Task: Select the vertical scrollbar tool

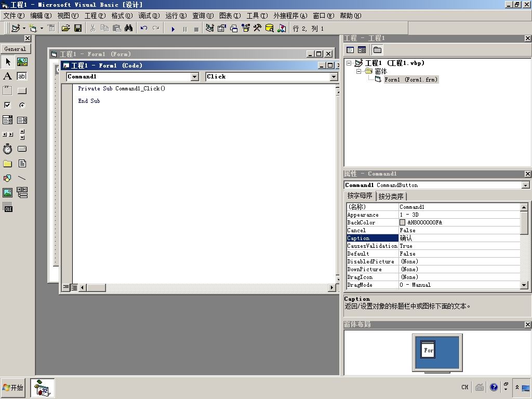Action: (x=22, y=135)
